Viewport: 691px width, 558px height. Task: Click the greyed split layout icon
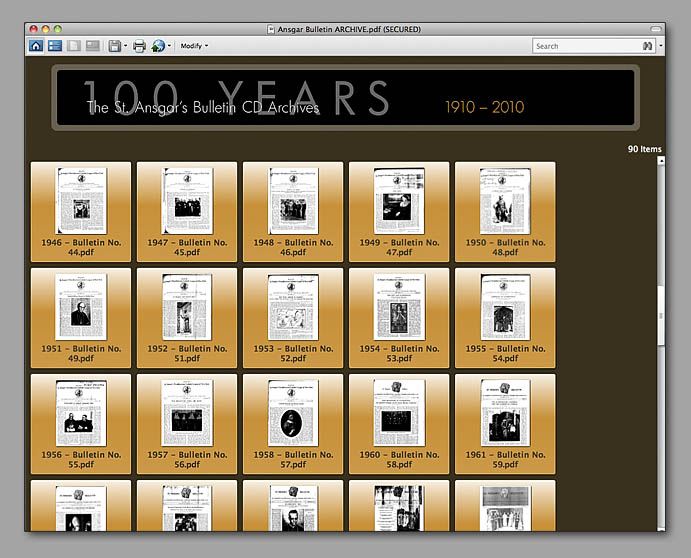(93, 45)
